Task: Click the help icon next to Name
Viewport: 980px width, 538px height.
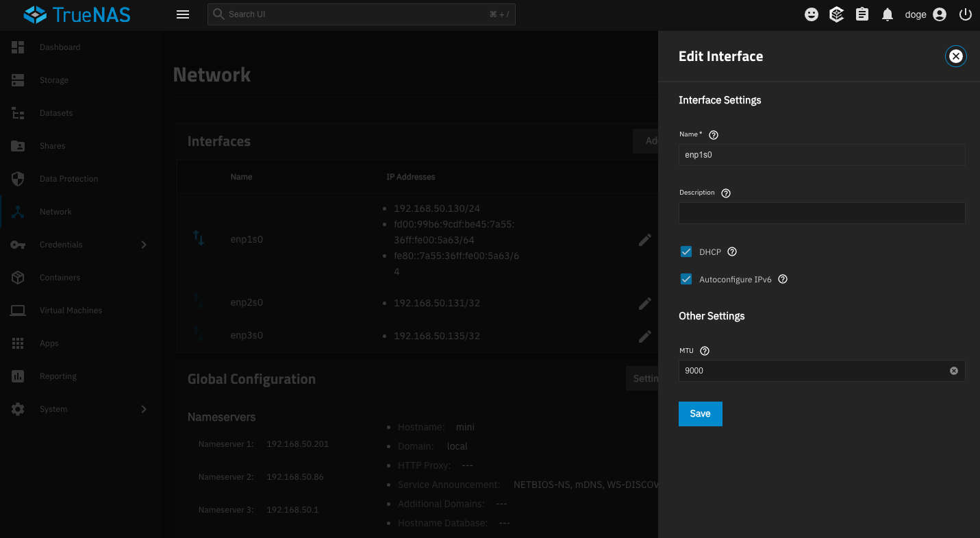Action: click(714, 135)
